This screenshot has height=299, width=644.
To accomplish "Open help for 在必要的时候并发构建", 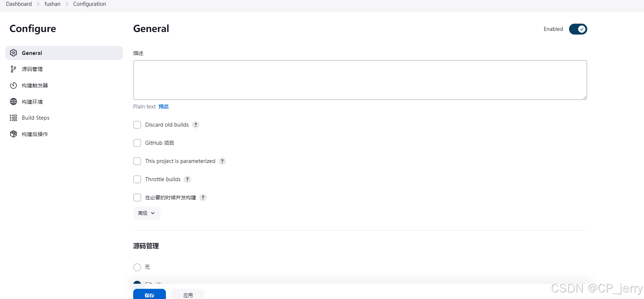I will tap(203, 198).
